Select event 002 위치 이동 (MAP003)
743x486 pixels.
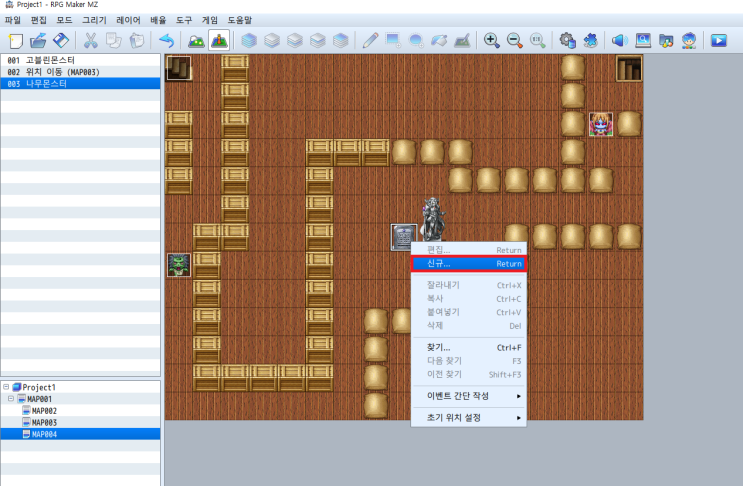pyautogui.click(x=81, y=72)
